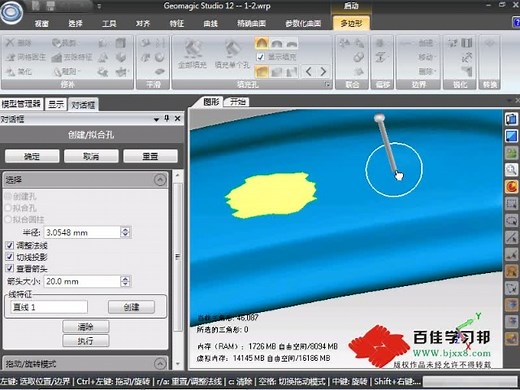Select the partial hole fill type icon

pos(277,71)
